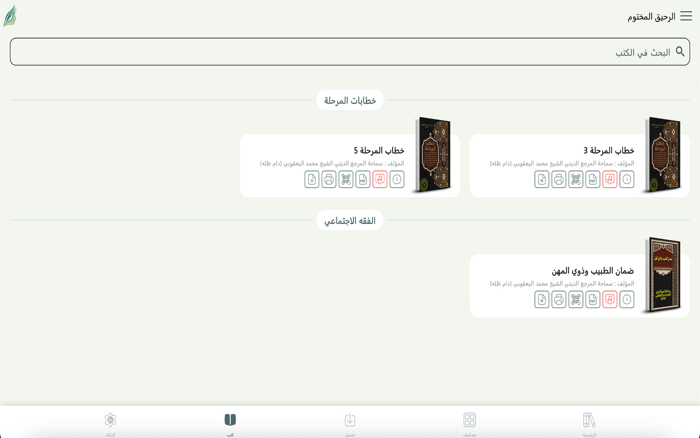Click the feather logo in the top corner
This screenshot has width=700, height=438.
coord(10,16)
